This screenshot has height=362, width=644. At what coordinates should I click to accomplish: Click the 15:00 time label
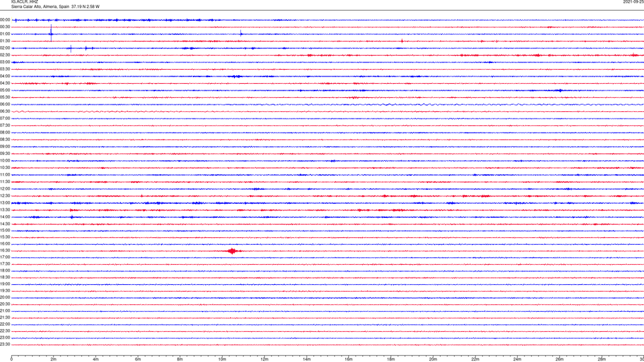(x=5, y=230)
